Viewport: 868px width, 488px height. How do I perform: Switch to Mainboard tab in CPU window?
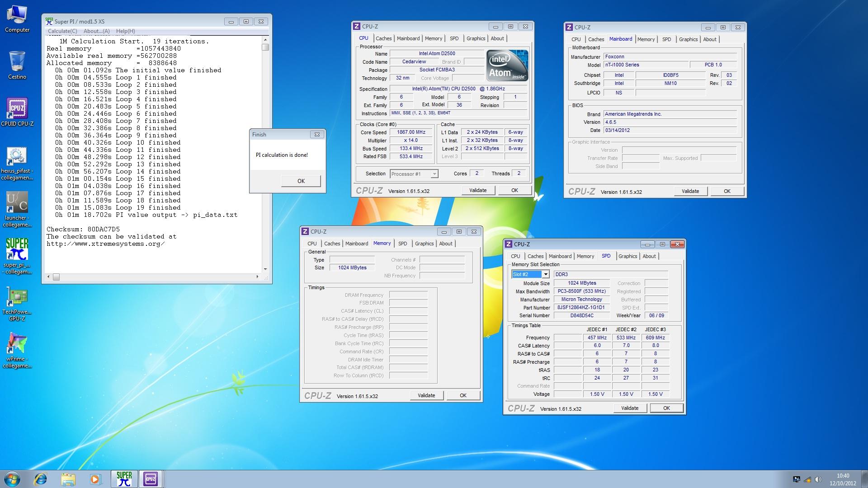pyautogui.click(x=408, y=38)
